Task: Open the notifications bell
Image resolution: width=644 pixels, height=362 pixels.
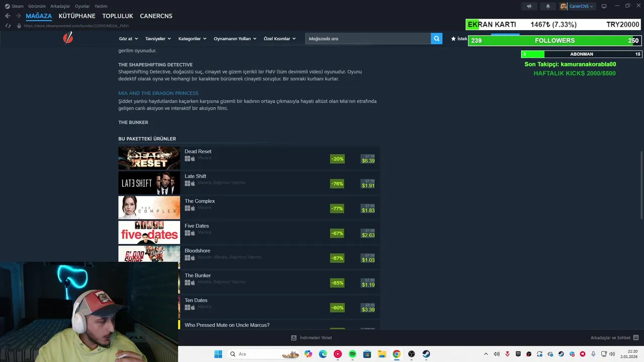Action: tap(548, 6)
